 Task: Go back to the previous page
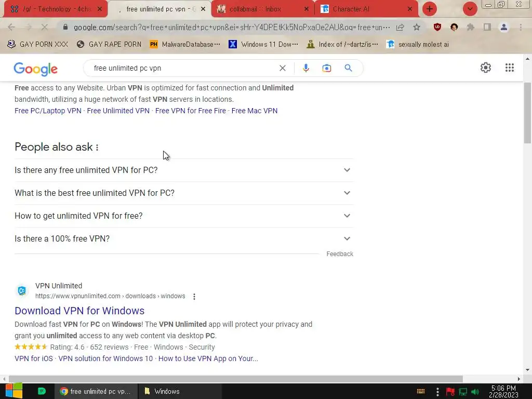pyautogui.click(x=11, y=27)
